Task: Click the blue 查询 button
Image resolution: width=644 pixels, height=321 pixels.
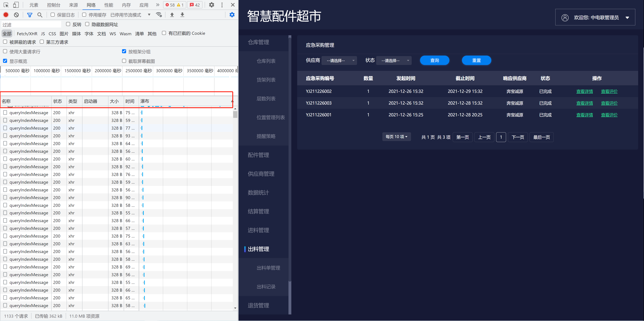Action: coord(434,60)
